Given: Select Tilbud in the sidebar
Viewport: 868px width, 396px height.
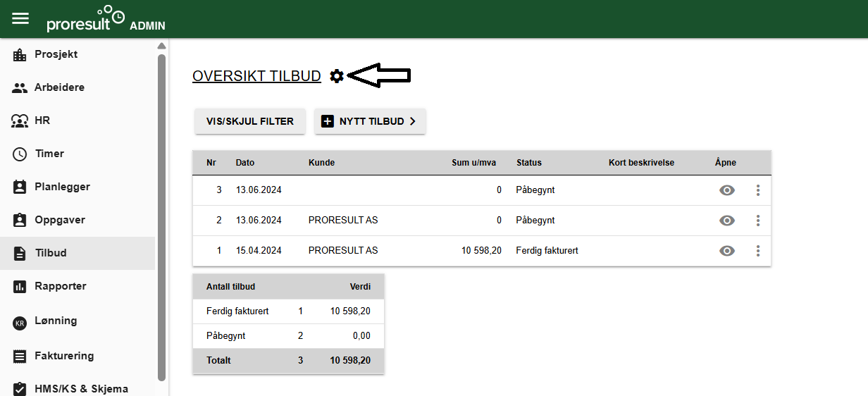Looking at the screenshot, I should click(x=77, y=253).
